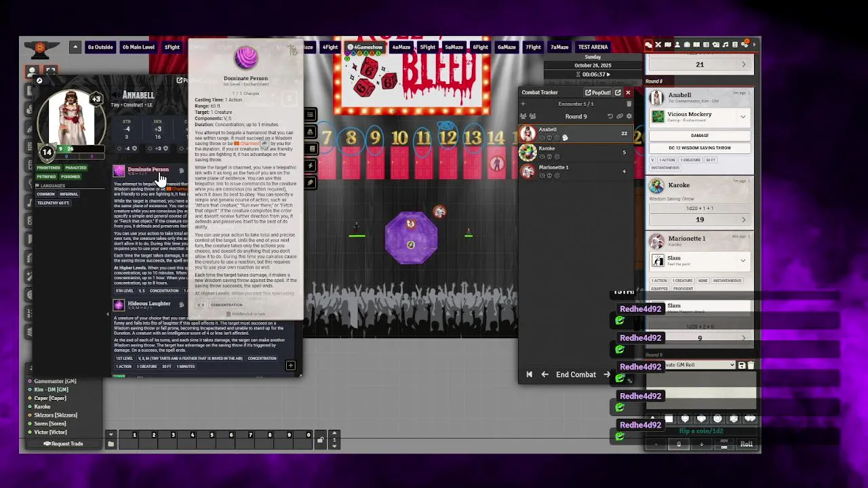Go to the previous turn arrow
Viewport: 868px width, 488px height.
[545, 374]
